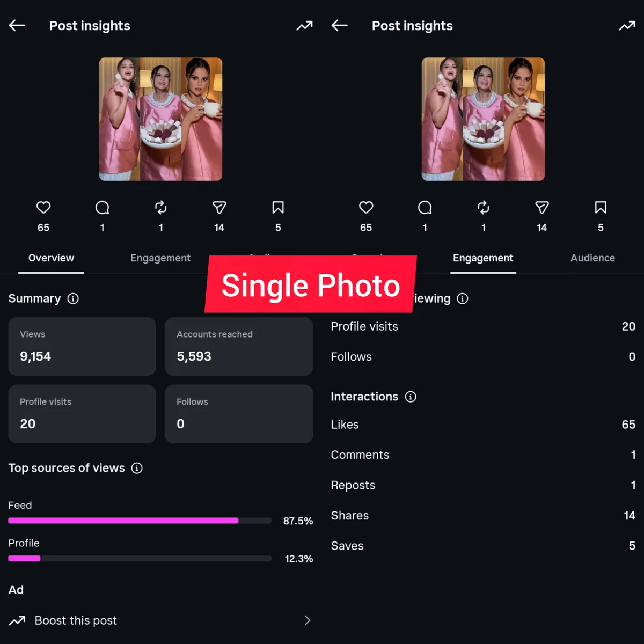Tap the 'Feed' source label
Viewport: 644px width, 644px height.
point(20,506)
